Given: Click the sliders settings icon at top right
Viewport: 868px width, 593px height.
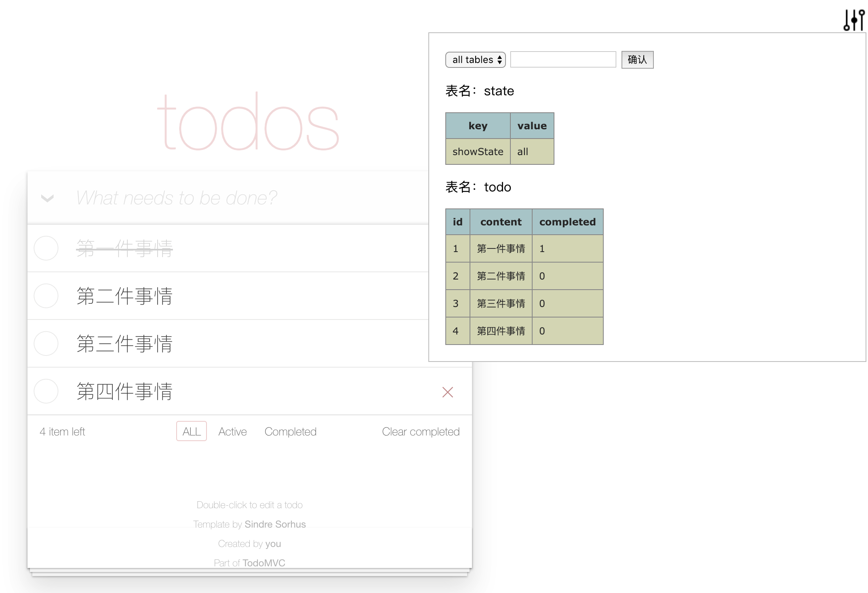Looking at the screenshot, I should 853,20.
